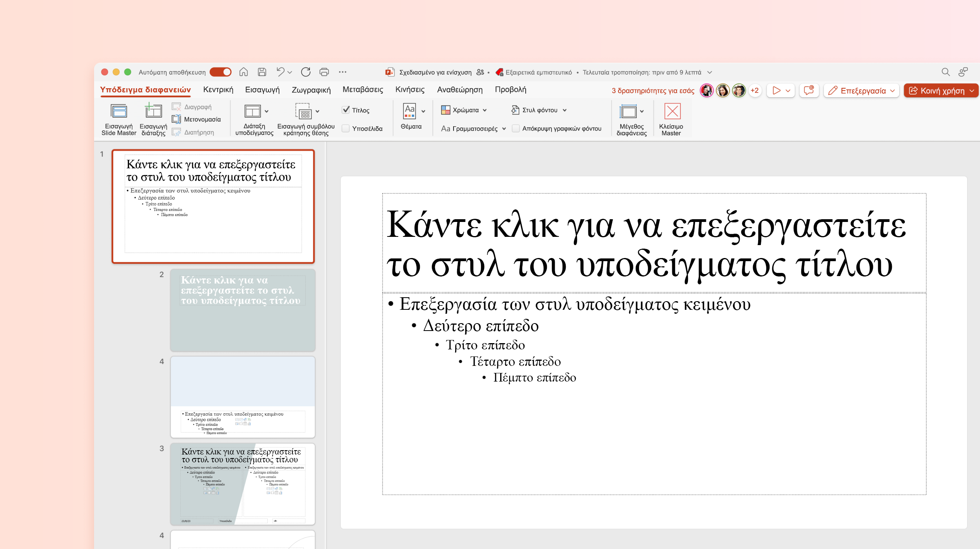The image size is (980, 549).
Task: Select layout thumbnail with light-blue top band
Action: tap(243, 397)
